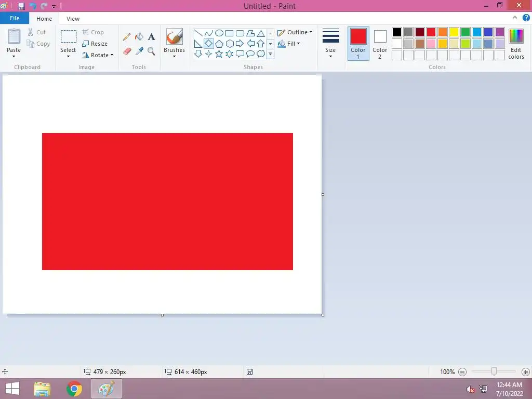532x399 pixels.
Task: Collapse the ribbon with the chevron
Action: [515, 18]
